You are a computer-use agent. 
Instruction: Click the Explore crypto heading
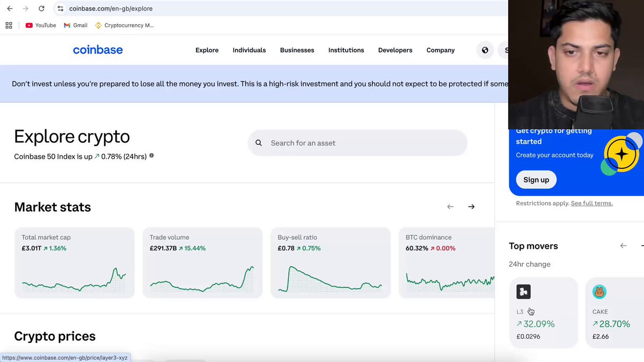(x=72, y=136)
